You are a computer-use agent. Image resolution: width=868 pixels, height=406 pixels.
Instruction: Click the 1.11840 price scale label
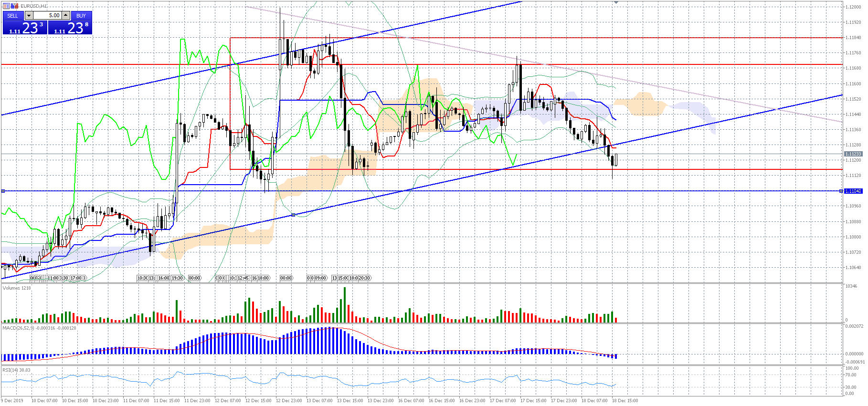pos(853,38)
